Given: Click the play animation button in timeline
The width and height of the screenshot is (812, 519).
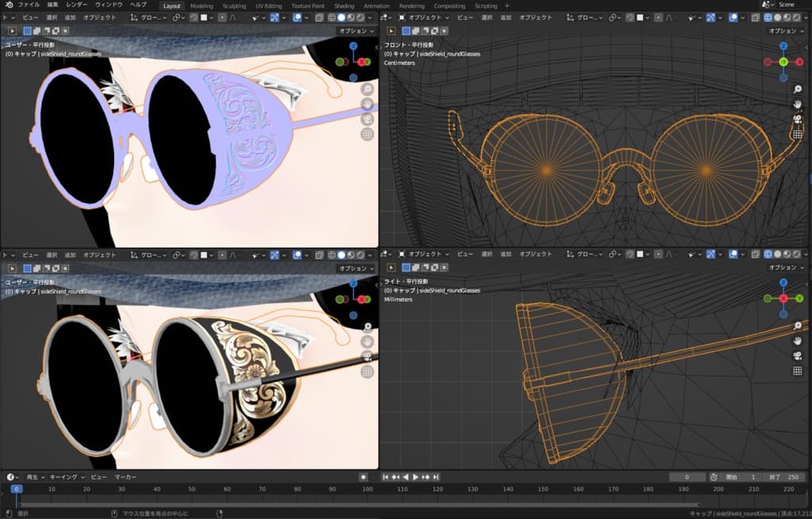Looking at the screenshot, I should 415,477.
